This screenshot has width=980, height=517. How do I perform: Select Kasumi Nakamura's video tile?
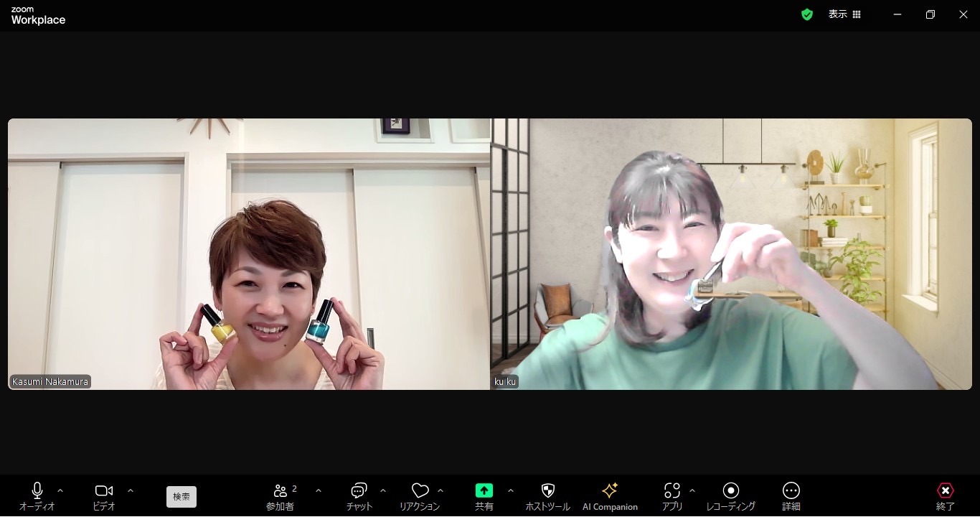pos(249,254)
